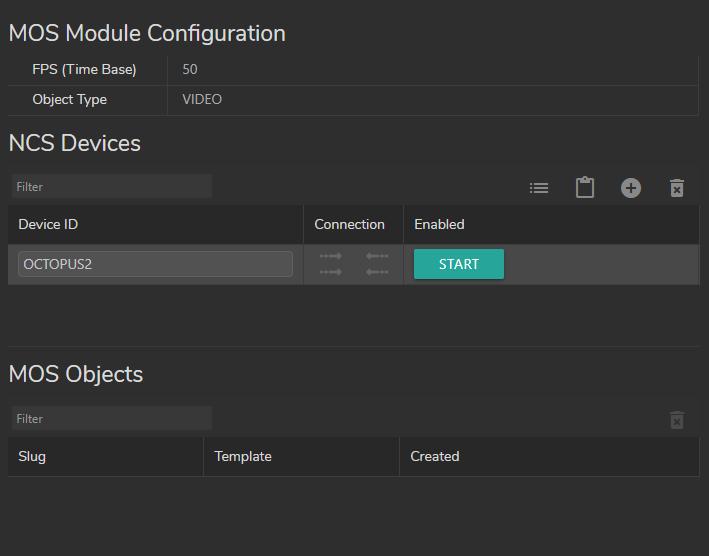Focus the NCS Devices filter field
Image resolution: width=709 pixels, height=556 pixels.
coord(112,187)
